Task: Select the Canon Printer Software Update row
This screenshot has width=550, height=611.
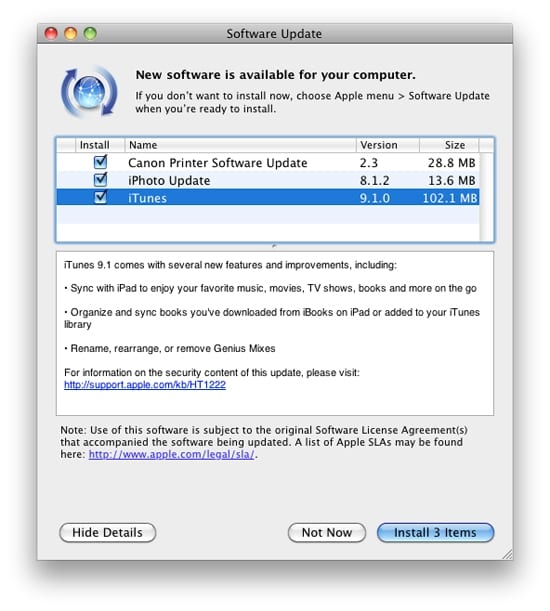Action: 268,162
